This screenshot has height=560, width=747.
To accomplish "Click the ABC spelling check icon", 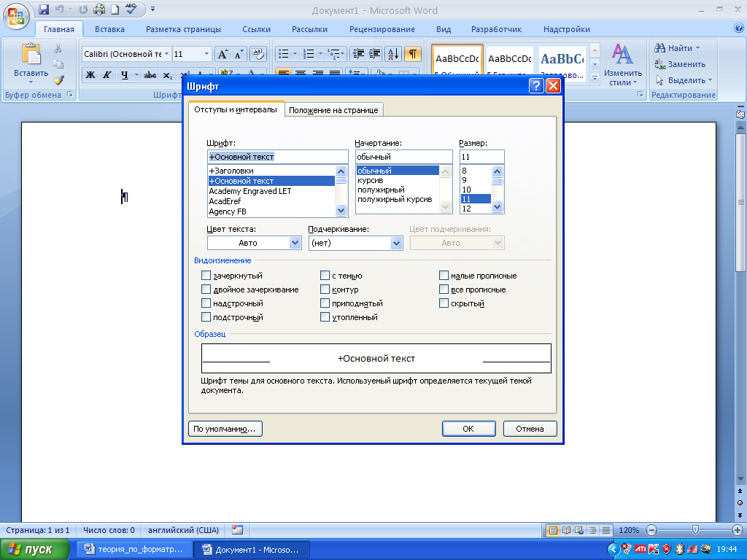I will [x=131, y=9].
